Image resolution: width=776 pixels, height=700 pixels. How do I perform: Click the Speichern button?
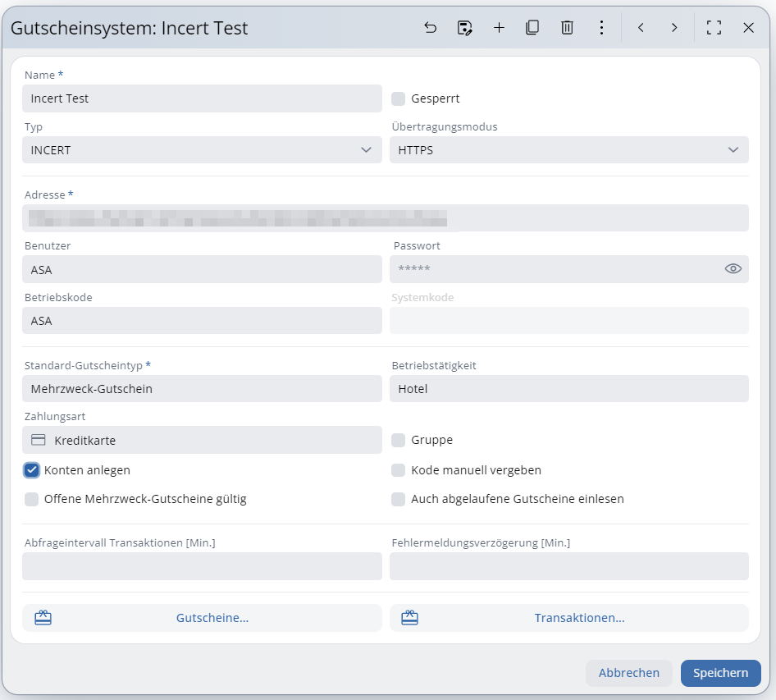click(720, 673)
